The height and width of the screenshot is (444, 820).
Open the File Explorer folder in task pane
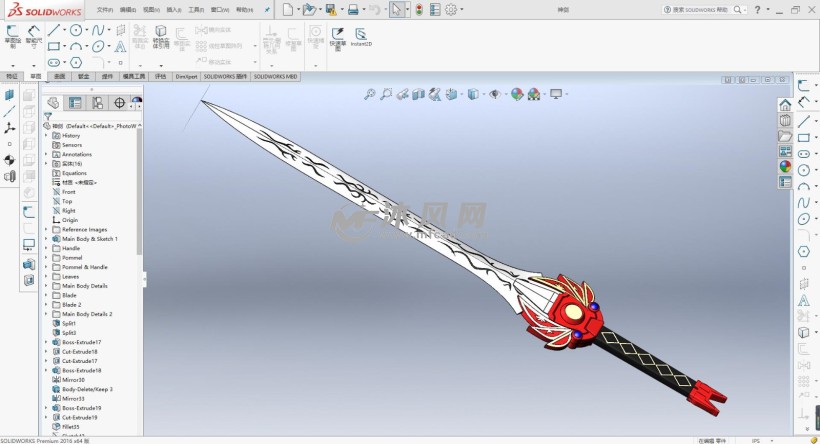click(x=785, y=136)
